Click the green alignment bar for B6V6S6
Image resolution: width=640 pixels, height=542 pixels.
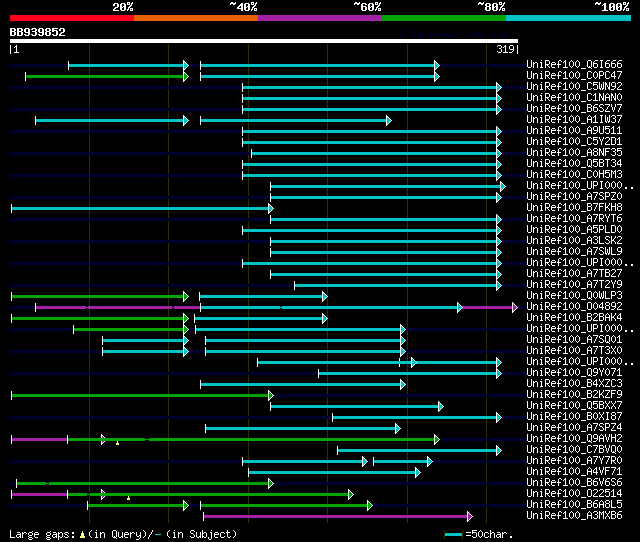(144, 484)
